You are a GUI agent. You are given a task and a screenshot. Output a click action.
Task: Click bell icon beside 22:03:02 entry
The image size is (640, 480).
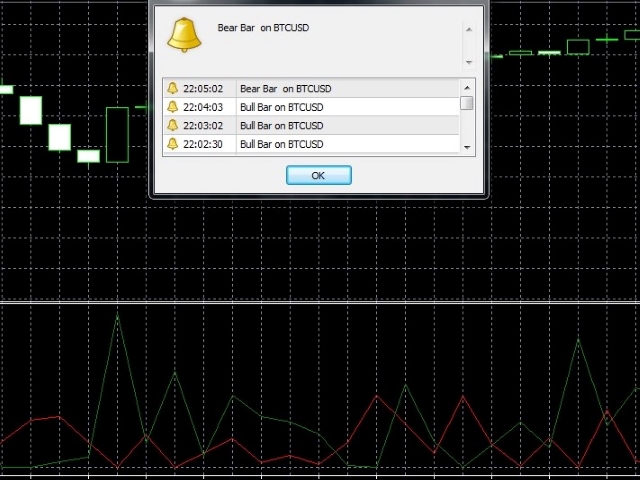173,125
